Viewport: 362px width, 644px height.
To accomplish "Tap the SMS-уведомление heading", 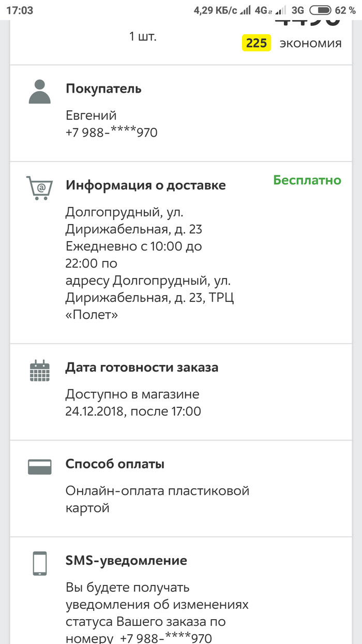I will tap(126, 560).
